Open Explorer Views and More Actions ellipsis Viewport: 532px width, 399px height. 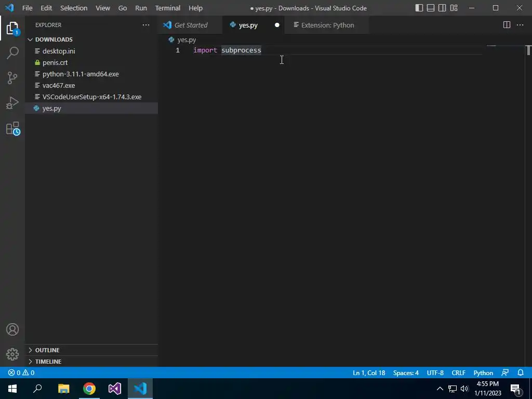(146, 25)
